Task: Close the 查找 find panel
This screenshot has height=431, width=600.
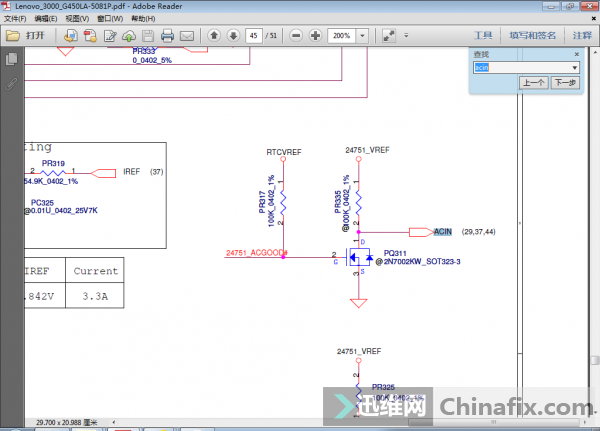Action: pos(577,54)
